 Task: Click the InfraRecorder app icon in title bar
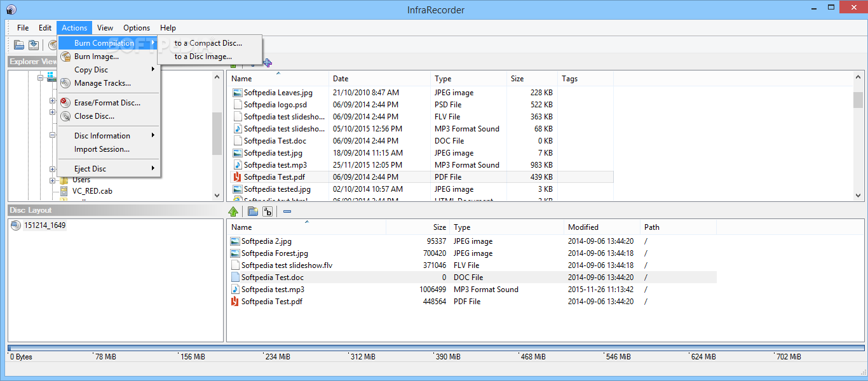coord(11,10)
